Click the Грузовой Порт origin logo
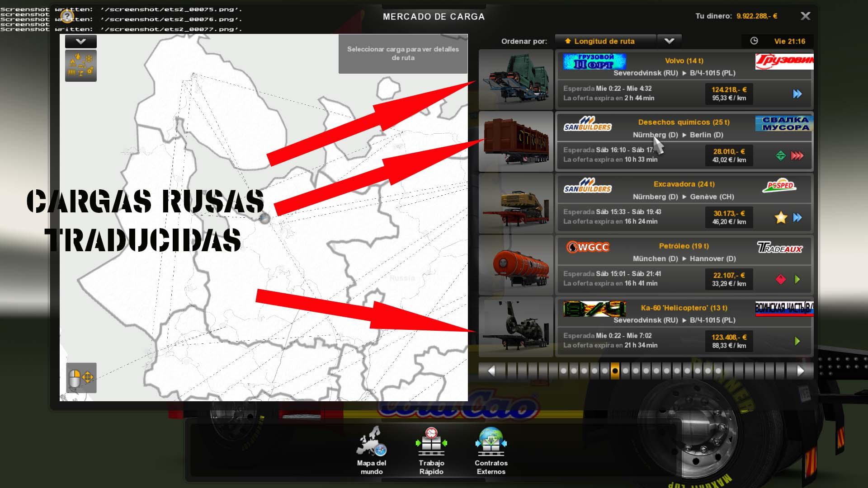The image size is (868, 488). coord(594,61)
